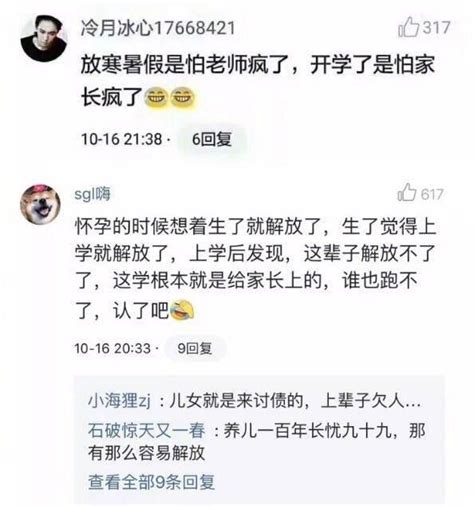This screenshot has height=506, width=474.
Task: Open truncated reply 儿女就是来讨债的
Action: [x=295, y=401]
